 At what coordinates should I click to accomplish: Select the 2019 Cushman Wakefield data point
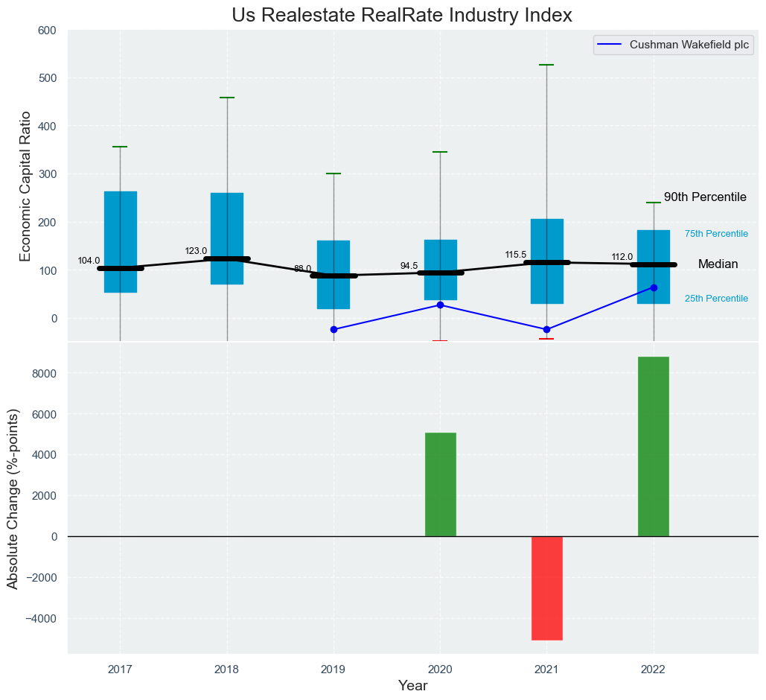(333, 329)
